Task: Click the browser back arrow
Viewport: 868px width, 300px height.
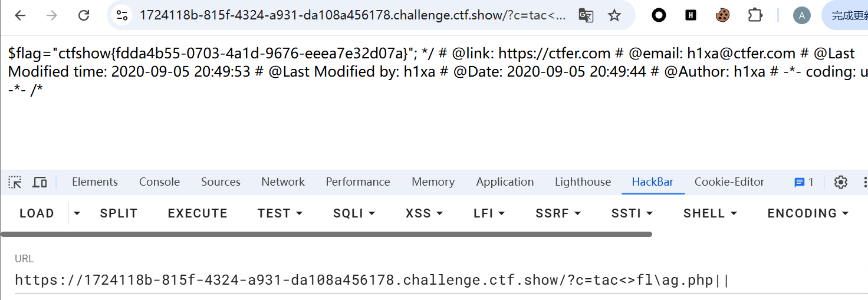Action: pyautogui.click(x=21, y=15)
